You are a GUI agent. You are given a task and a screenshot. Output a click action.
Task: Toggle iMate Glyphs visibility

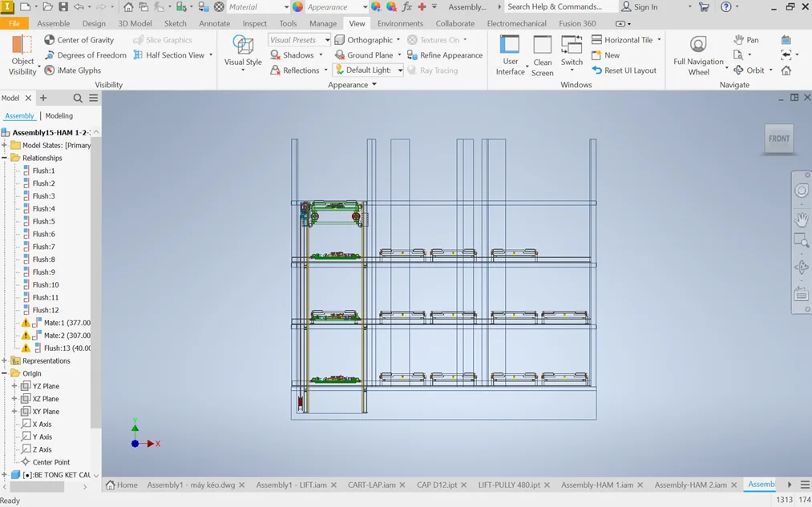(72, 70)
